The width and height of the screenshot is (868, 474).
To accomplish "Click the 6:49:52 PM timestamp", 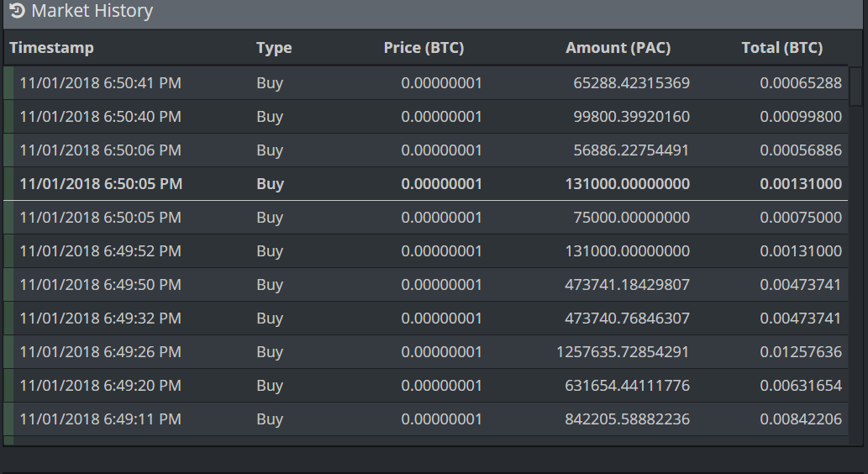I will click(x=100, y=251).
